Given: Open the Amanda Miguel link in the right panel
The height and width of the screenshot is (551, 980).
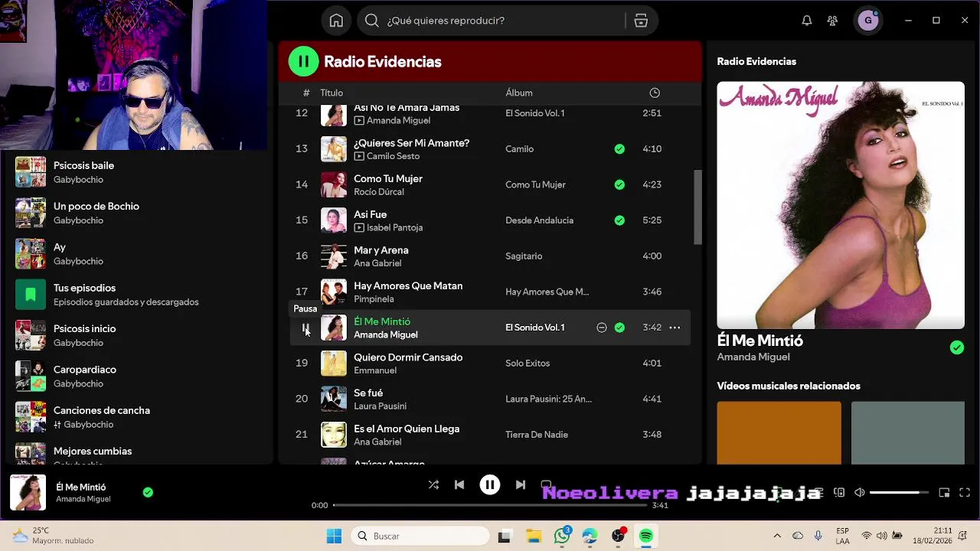Looking at the screenshot, I should point(753,357).
